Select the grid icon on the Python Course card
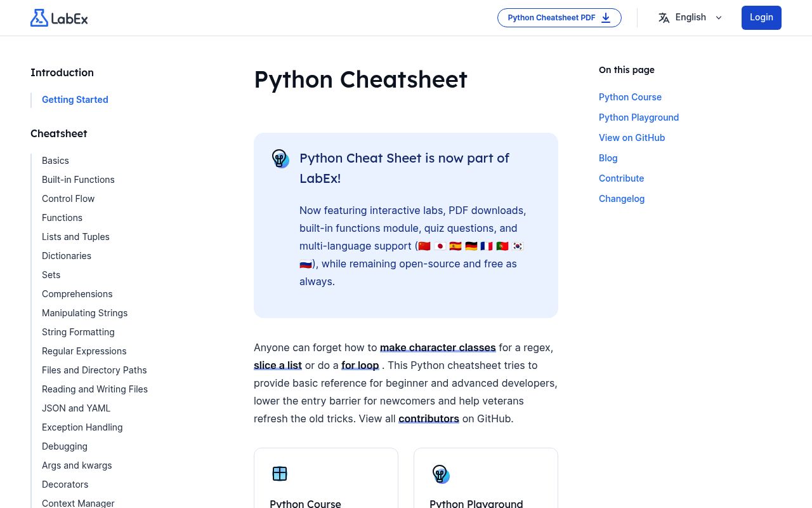 tap(280, 474)
